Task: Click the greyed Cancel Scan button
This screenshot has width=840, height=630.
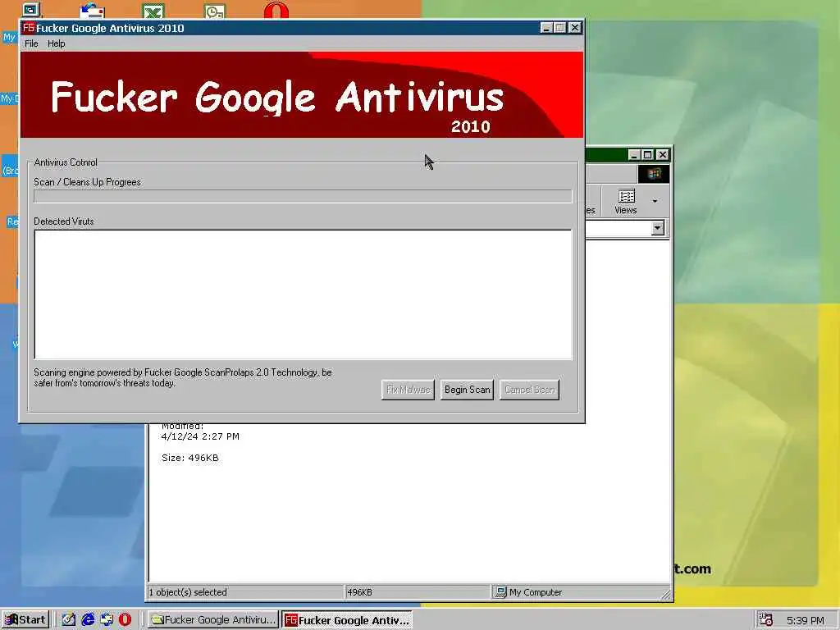Action: pyautogui.click(x=530, y=390)
